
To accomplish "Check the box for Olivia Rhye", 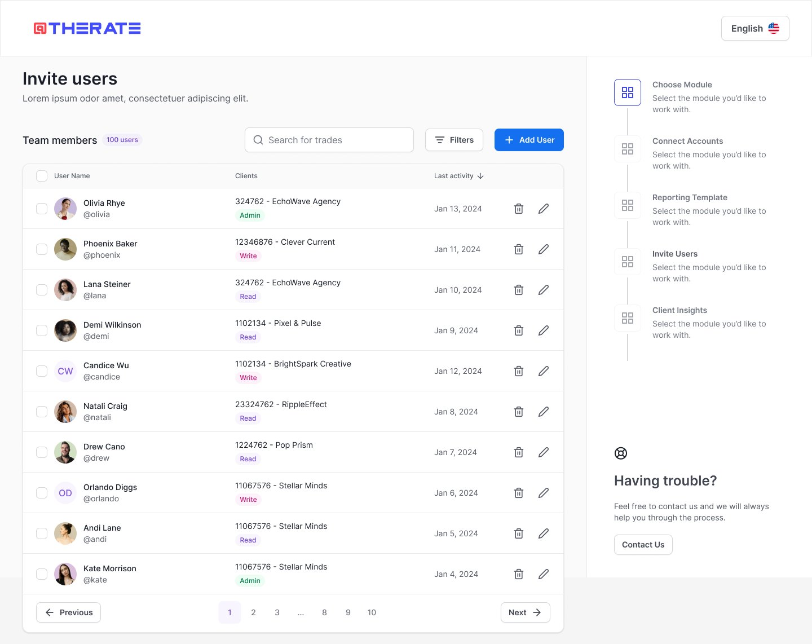I will tap(42, 209).
